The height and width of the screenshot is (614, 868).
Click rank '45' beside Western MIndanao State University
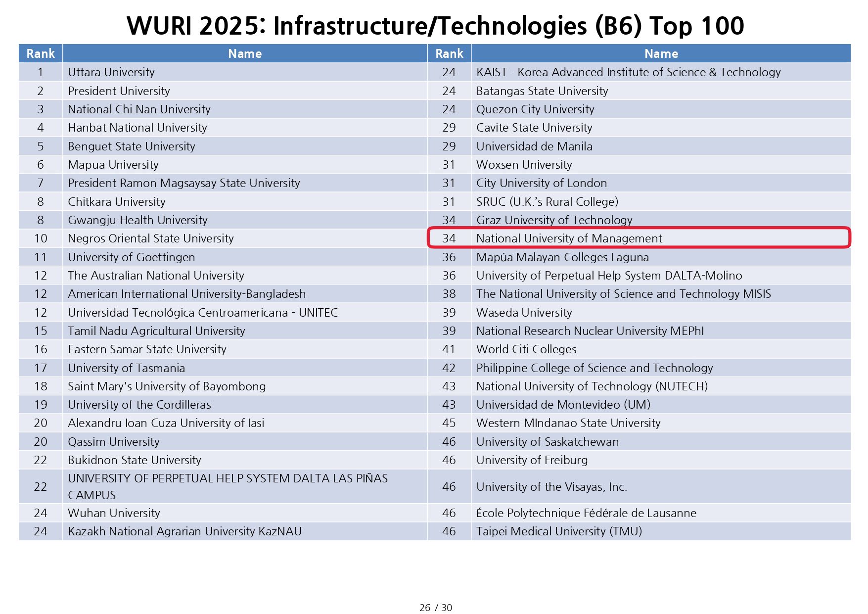click(449, 423)
